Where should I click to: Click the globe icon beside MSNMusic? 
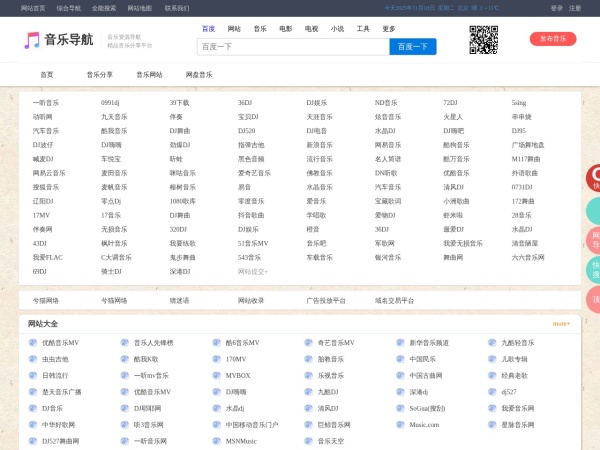(217, 441)
